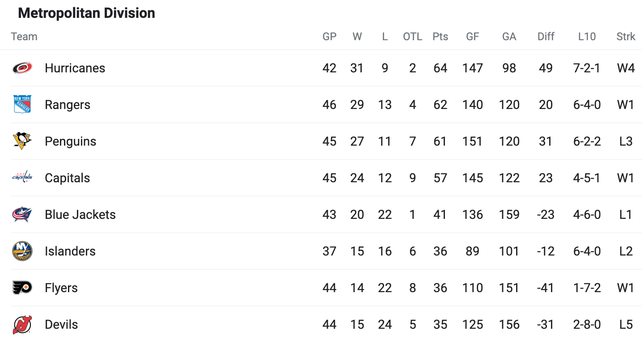Click the Blue Jackets team logo

point(22,214)
